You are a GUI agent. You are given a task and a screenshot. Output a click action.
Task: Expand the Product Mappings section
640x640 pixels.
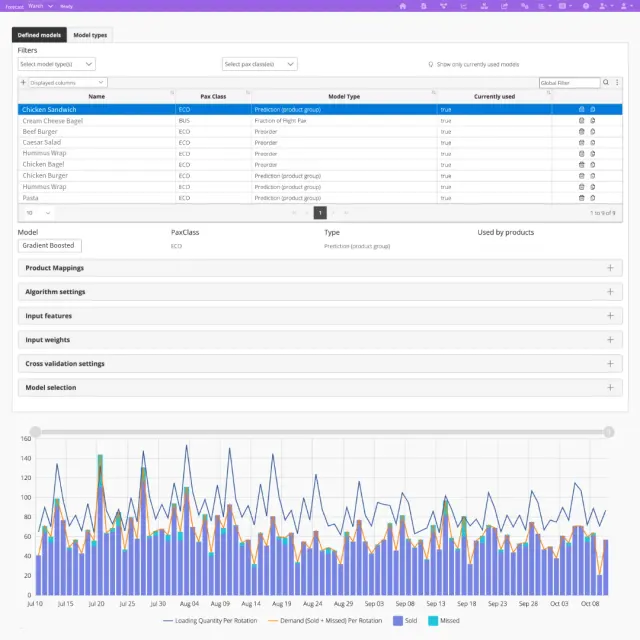tap(320, 268)
